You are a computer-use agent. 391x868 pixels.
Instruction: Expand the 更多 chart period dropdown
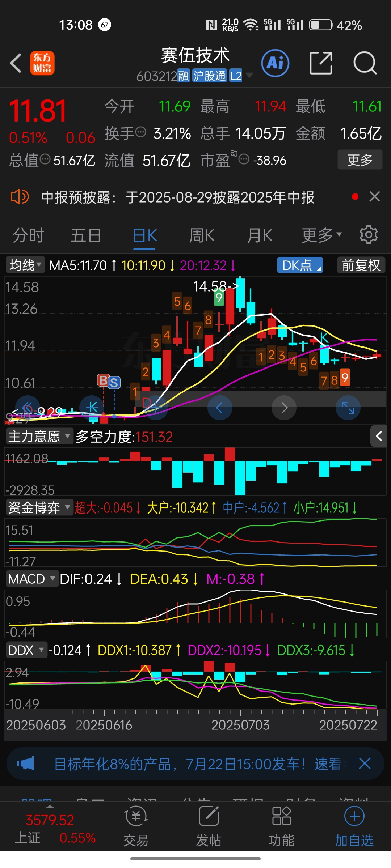click(322, 235)
